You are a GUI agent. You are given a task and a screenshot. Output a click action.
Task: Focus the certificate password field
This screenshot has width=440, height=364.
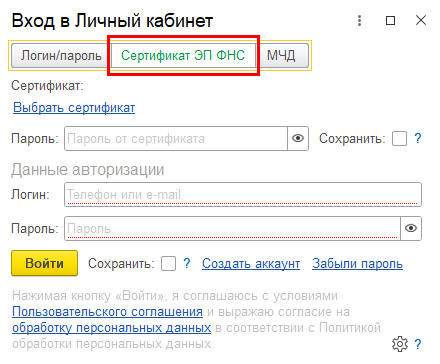(176, 138)
